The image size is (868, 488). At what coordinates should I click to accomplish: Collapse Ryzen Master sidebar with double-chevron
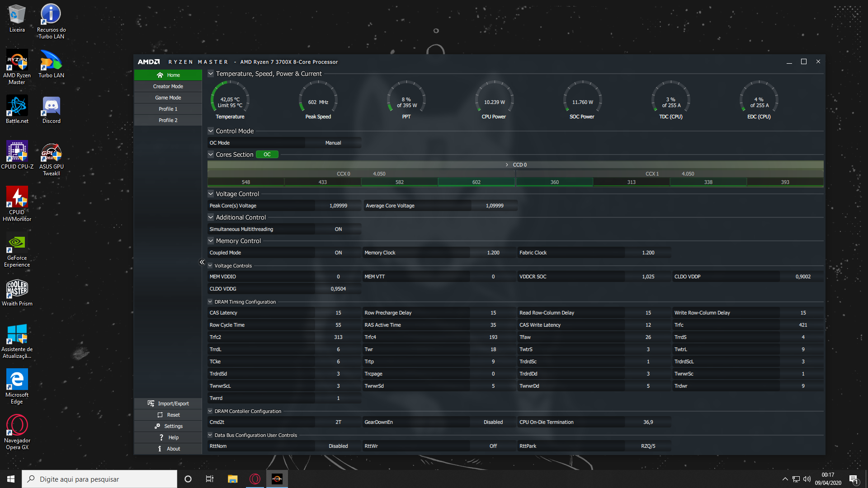pyautogui.click(x=202, y=262)
